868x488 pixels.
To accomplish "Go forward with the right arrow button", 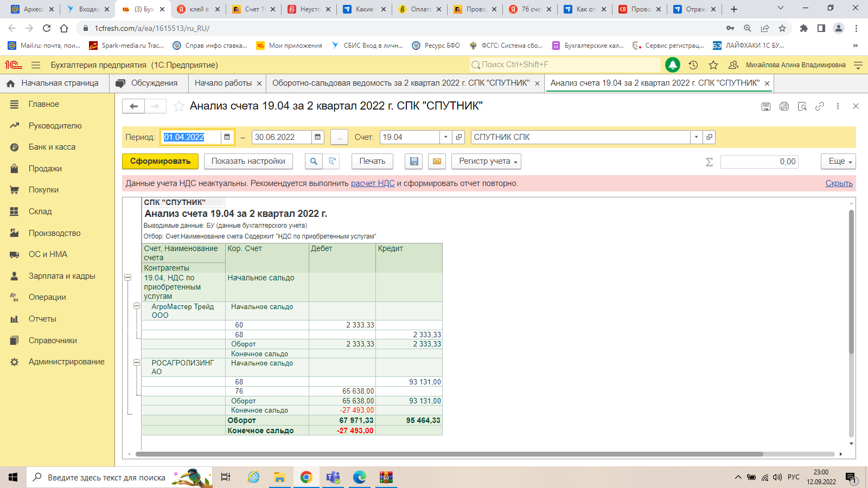I will [x=155, y=106].
